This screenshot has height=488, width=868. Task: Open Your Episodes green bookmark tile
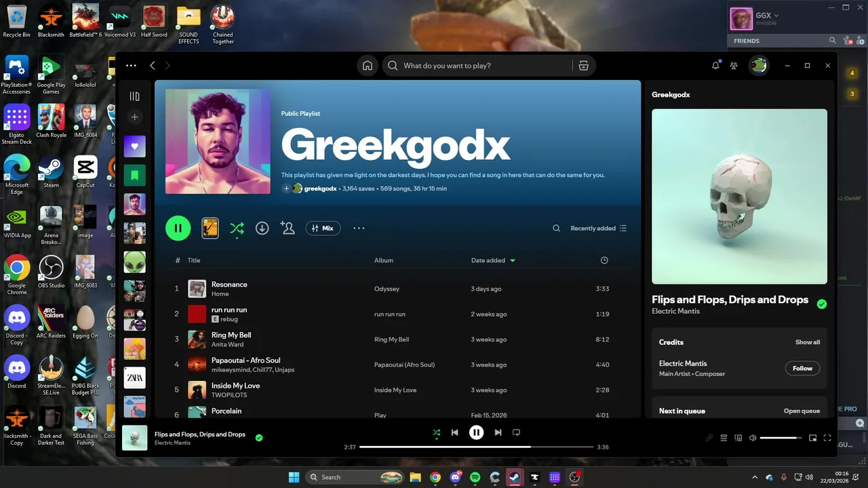[134, 176]
